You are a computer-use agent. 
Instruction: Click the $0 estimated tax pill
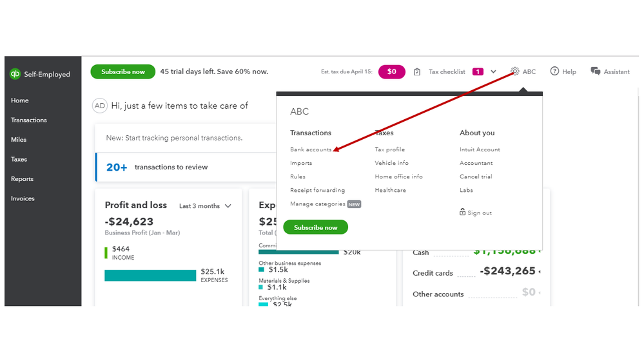click(391, 72)
